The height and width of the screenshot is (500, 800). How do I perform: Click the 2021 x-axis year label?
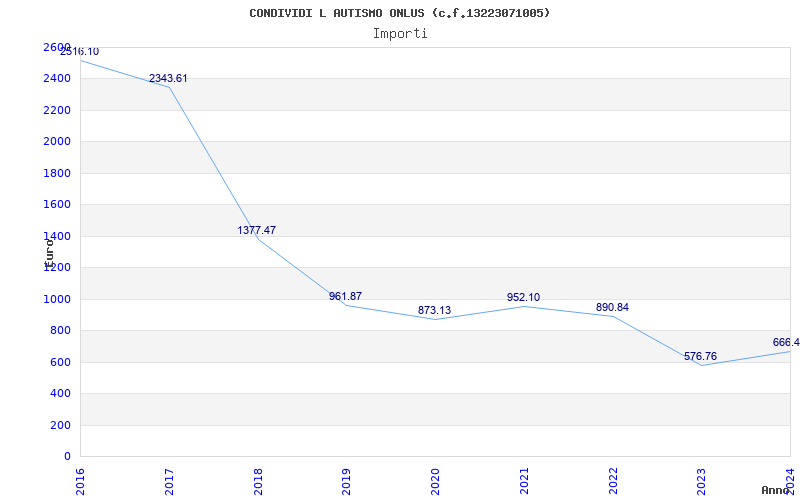pyautogui.click(x=524, y=481)
